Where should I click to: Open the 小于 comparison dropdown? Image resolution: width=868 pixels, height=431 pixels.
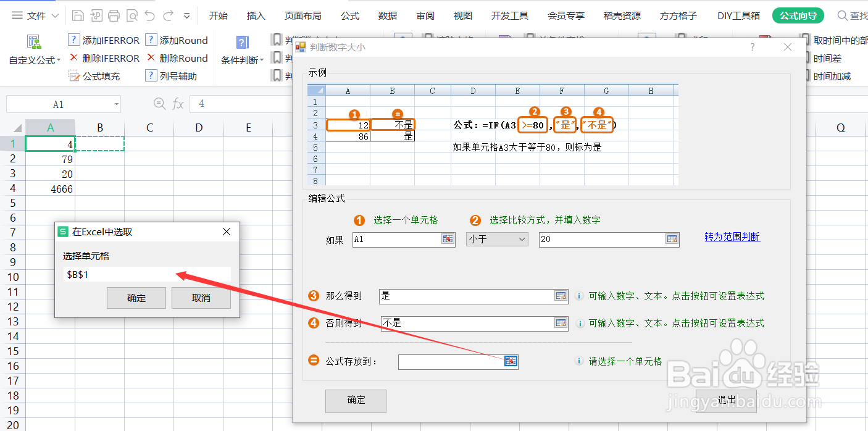[497, 239]
